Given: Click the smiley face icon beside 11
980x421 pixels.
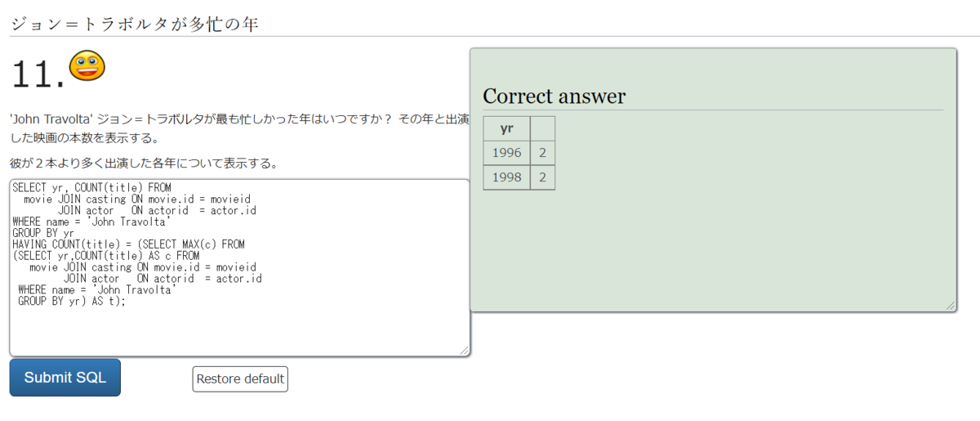Looking at the screenshot, I should pyautogui.click(x=87, y=65).
